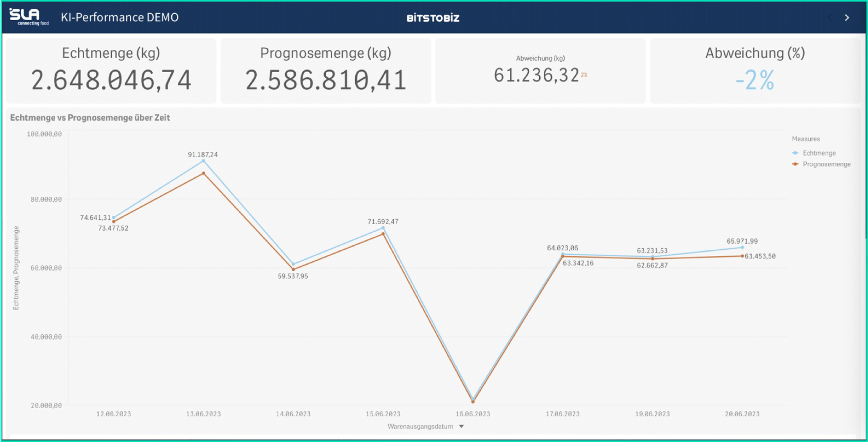Screen dimensions: 868x442
Task: Click the -2% Abweichung KPI value
Action: (755, 80)
